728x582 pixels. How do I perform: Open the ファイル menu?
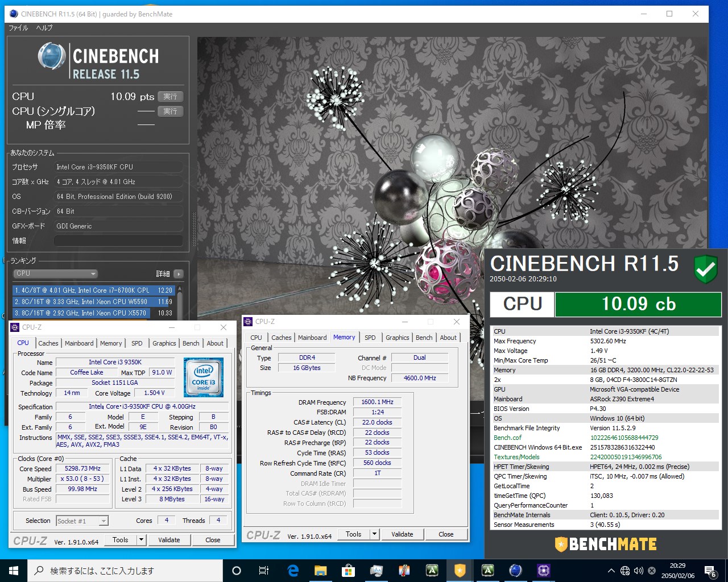click(18, 28)
